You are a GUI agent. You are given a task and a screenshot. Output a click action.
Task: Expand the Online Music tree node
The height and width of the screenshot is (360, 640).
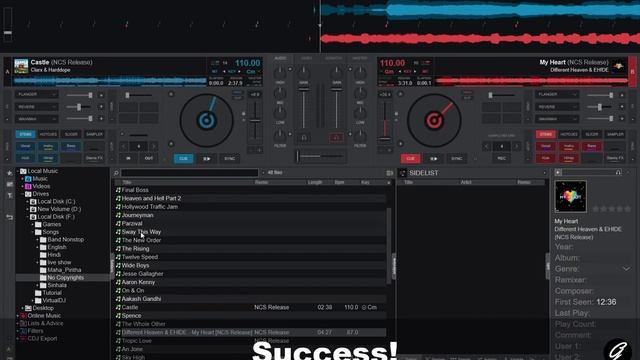tap(18, 316)
